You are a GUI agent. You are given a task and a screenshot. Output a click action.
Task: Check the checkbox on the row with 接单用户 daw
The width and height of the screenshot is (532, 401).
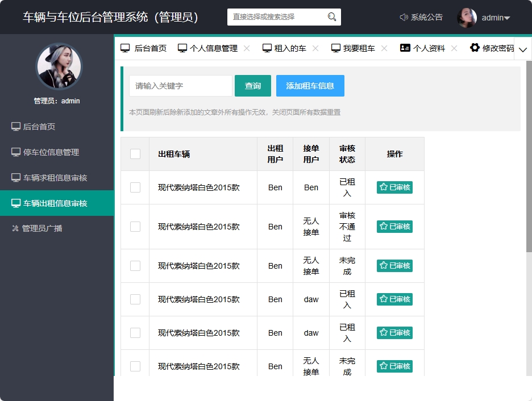[135, 299]
